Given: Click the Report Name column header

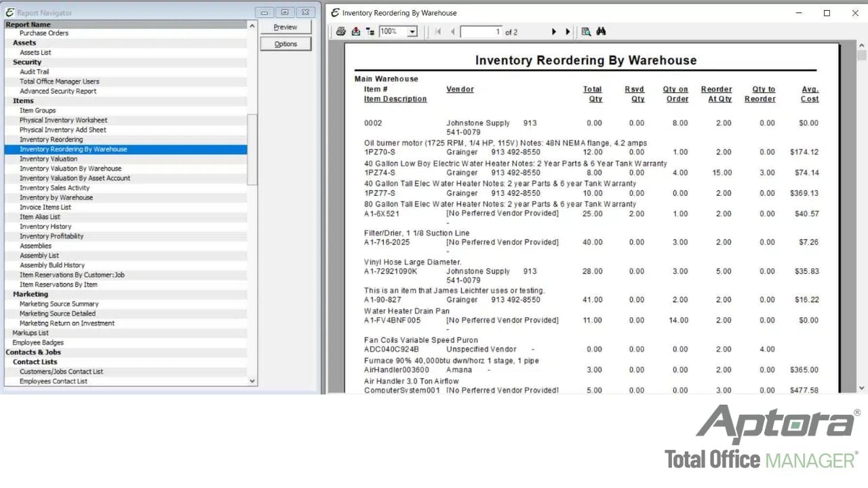Looking at the screenshot, I should pos(125,24).
